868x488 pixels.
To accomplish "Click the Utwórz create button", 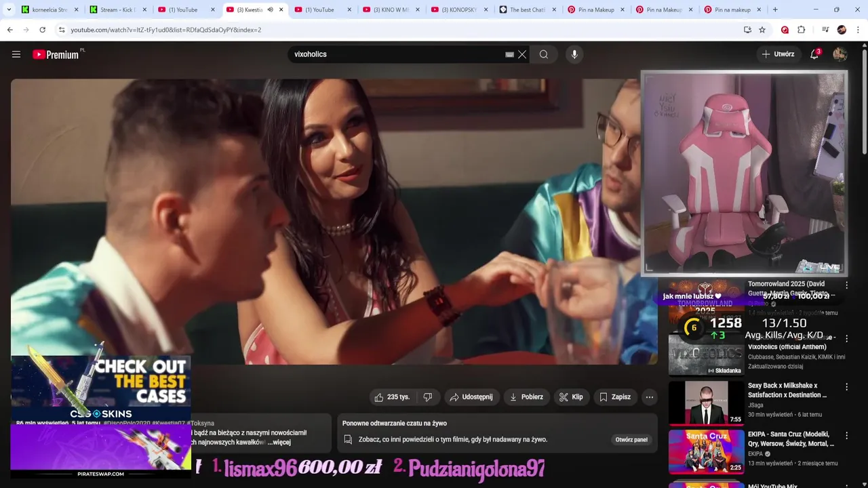I will click(778, 54).
